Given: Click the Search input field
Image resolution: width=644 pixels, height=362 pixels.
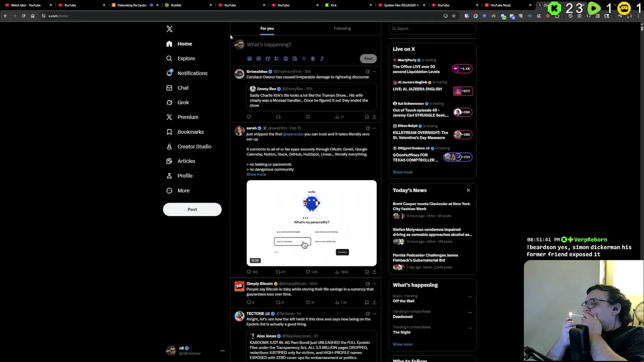Looking at the screenshot, I should [433, 29].
